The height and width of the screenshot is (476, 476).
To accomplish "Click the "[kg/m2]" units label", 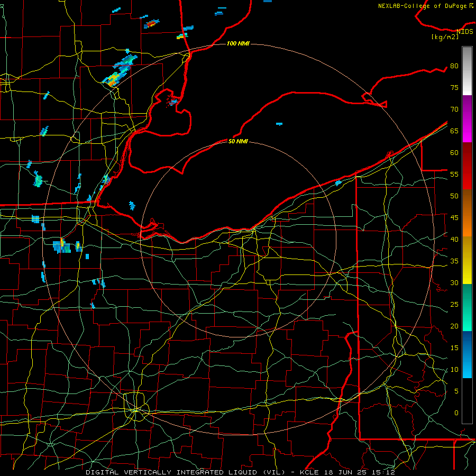I will (x=445, y=37).
